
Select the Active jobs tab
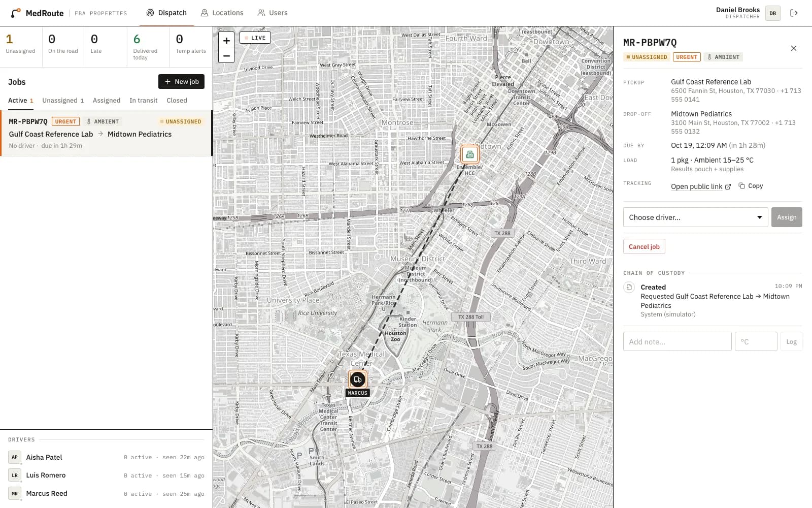[x=21, y=101]
